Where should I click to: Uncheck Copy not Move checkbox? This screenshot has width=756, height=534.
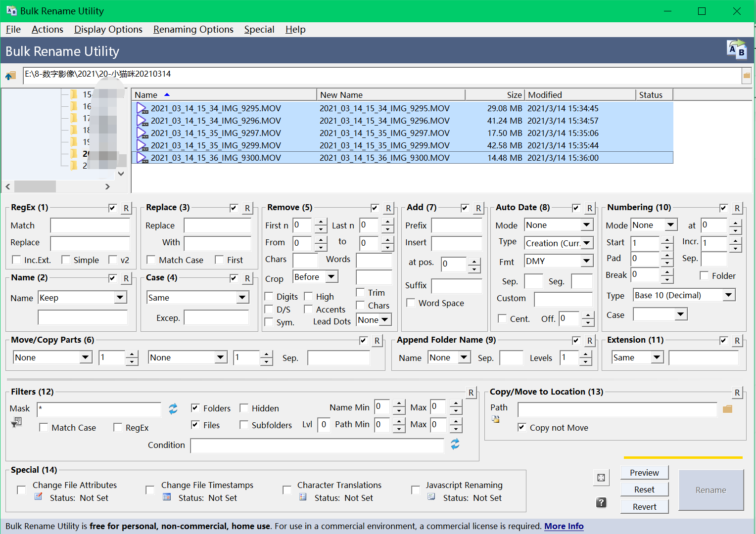pyautogui.click(x=522, y=427)
